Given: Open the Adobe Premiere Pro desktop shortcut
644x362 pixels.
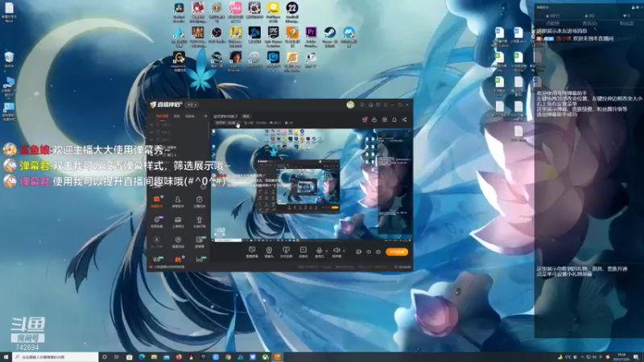Looking at the screenshot, I should (311, 32).
